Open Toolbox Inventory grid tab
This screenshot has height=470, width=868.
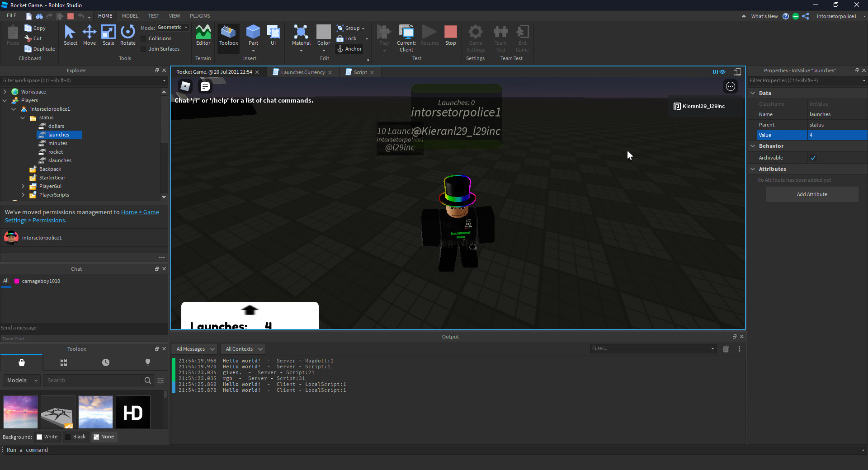point(64,362)
